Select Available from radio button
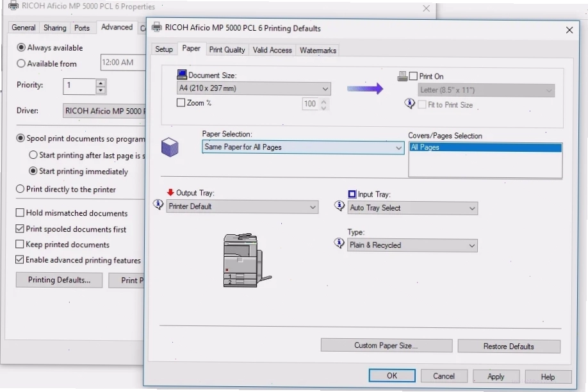The height and width of the screenshot is (392, 588). coord(21,63)
